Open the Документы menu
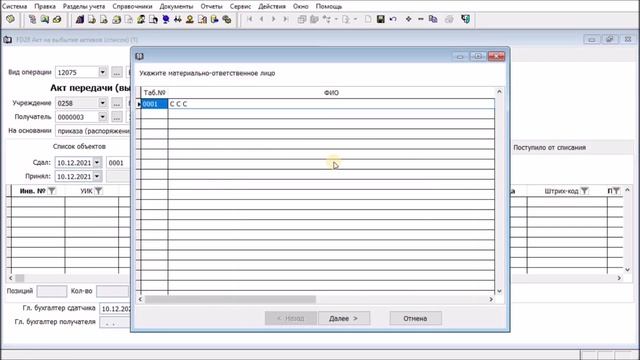Image resolution: width=640 pixels, height=360 pixels. [x=176, y=7]
